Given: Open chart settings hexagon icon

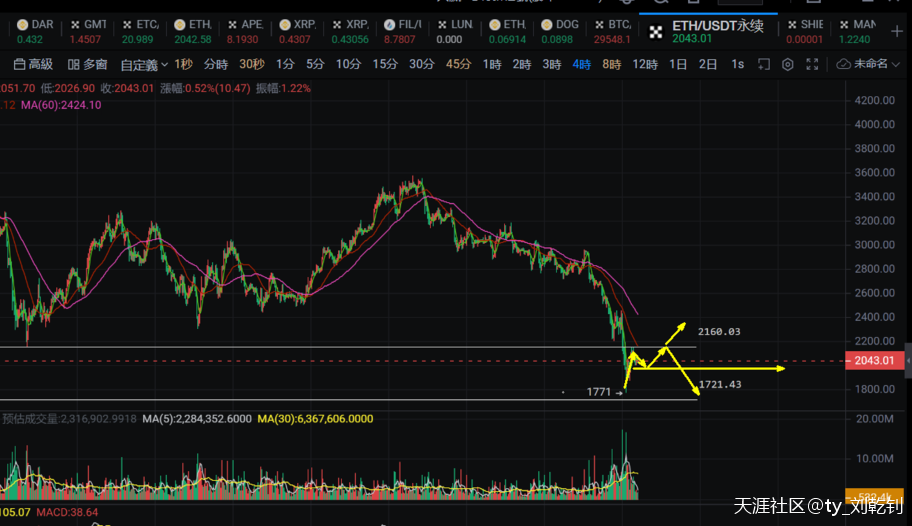Looking at the screenshot, I should (788, 64).
